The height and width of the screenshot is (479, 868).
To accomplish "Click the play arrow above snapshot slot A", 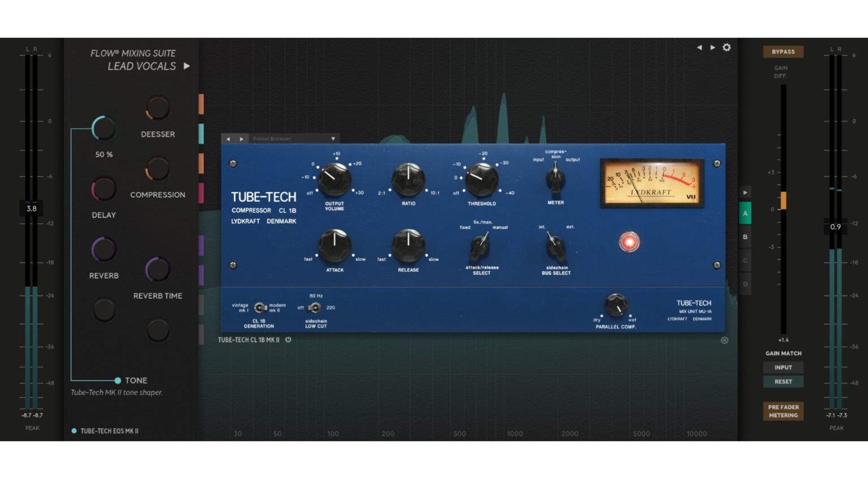I will [x=745, y=192].
